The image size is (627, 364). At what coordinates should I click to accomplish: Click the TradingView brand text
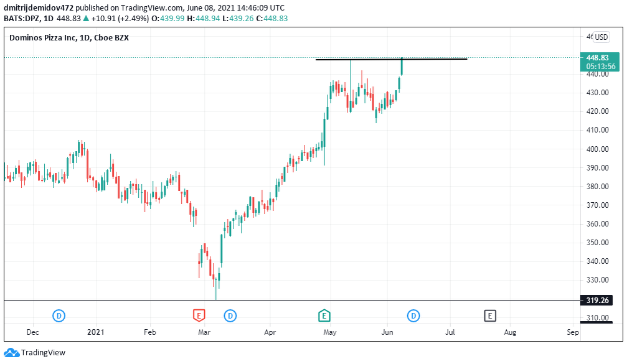click(43, 353)
